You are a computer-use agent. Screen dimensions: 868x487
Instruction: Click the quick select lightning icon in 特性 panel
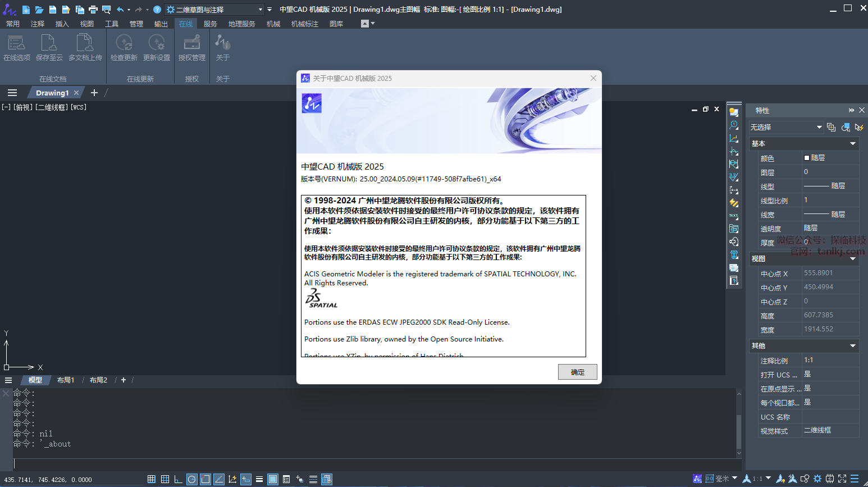tap(859, 128)
